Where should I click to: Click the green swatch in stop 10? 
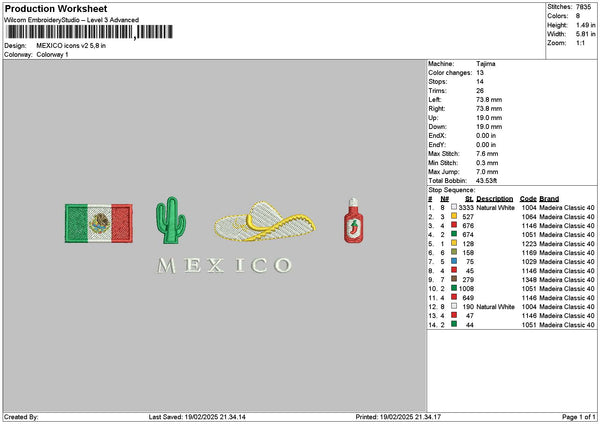tap(454, 288)
